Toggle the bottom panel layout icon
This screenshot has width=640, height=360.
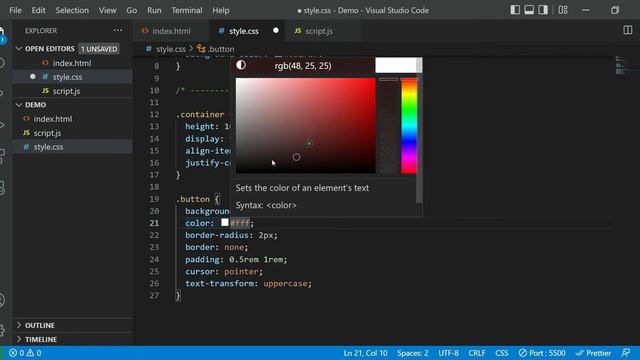[529, 10]
